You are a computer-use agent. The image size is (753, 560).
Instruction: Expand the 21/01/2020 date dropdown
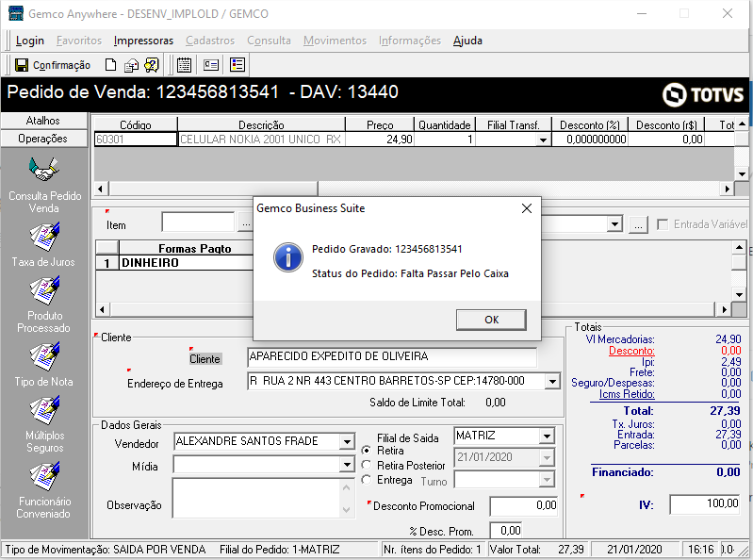[x=547, y=457]
